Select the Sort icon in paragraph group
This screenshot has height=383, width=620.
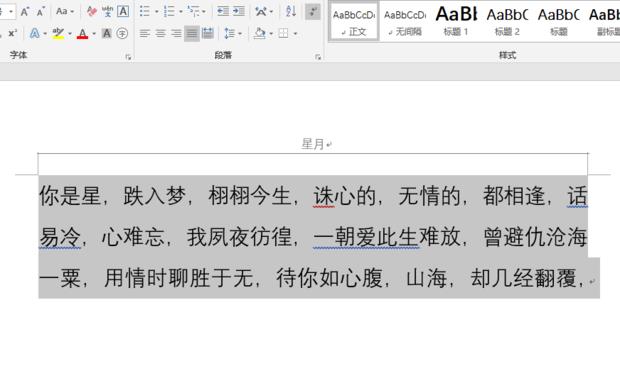pos(291,11)
